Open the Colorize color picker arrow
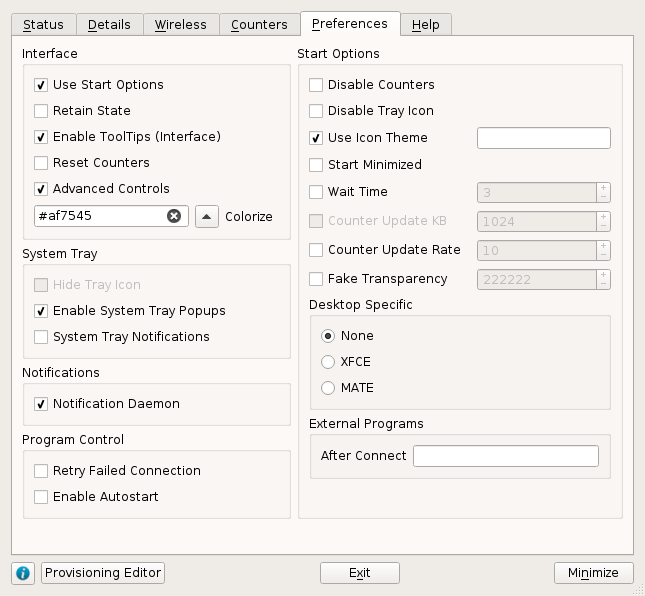This screenshot has width=645, height=596. [x=206, y=216]
